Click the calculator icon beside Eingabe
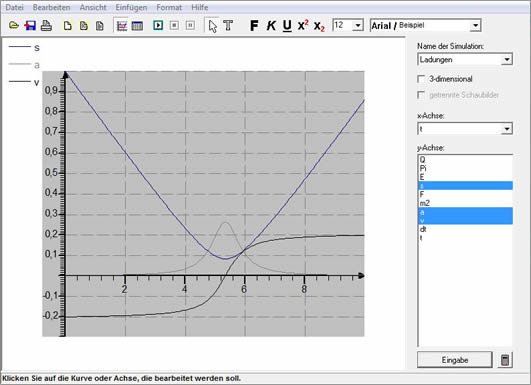531x385 pixels. pos(505,360)
